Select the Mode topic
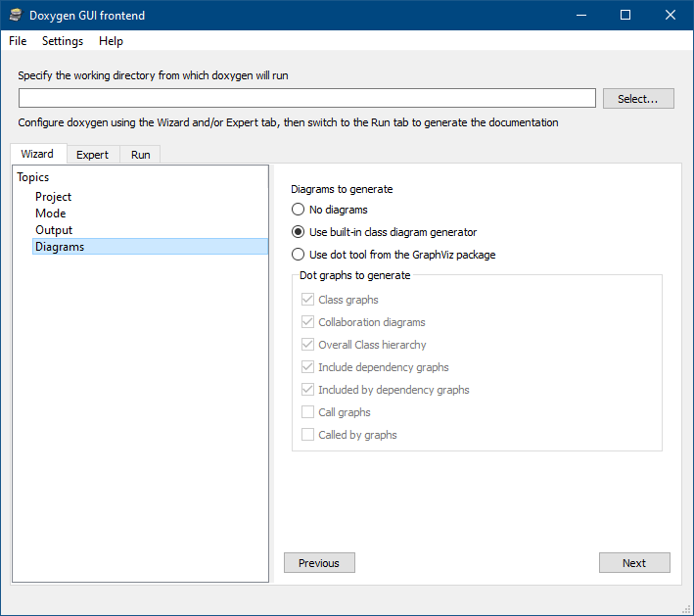The height and width of the screenshot is (616, 694). 51,213
